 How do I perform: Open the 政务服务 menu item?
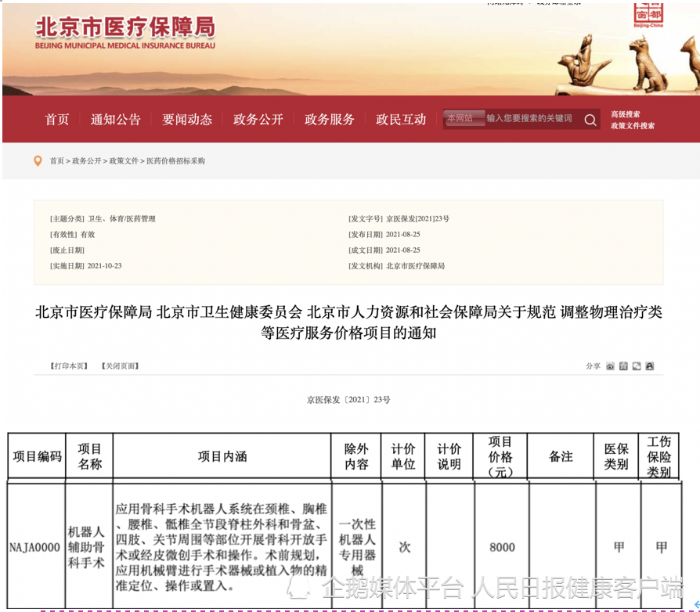330,120
